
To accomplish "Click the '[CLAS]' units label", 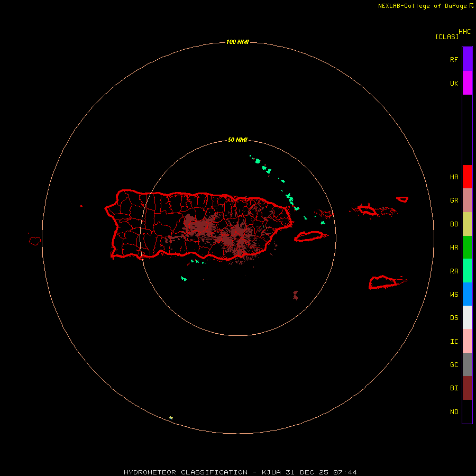I will [447, 36].
